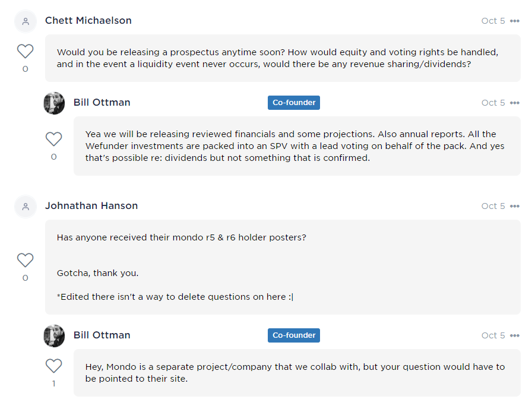Click Co-founder badge on the financials reply

294,103
